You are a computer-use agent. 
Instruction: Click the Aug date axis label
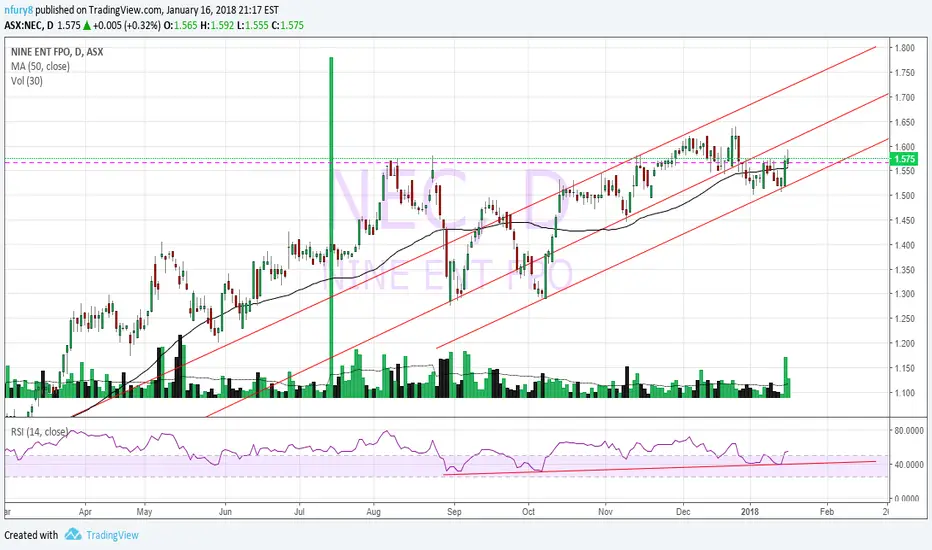pos(373,511)
